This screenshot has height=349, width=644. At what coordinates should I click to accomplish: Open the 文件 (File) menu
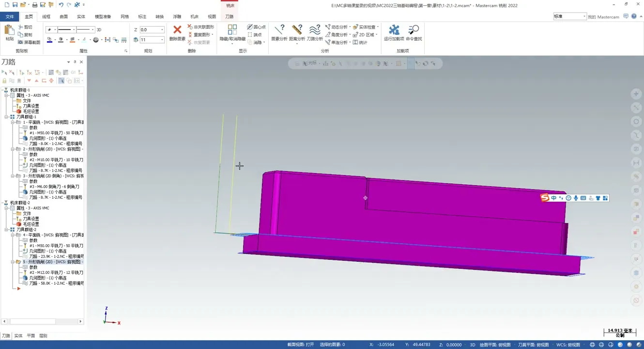tap(10, 16)
